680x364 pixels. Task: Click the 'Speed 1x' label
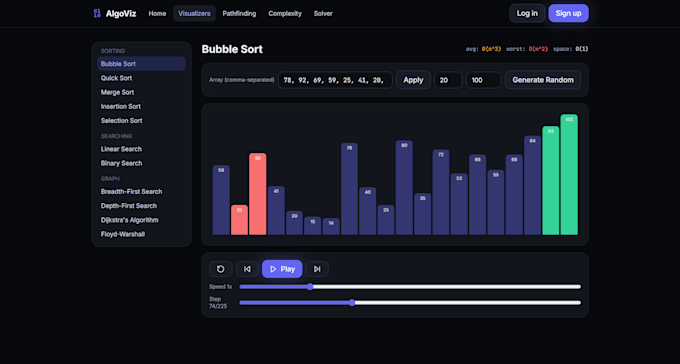[221, 287]
